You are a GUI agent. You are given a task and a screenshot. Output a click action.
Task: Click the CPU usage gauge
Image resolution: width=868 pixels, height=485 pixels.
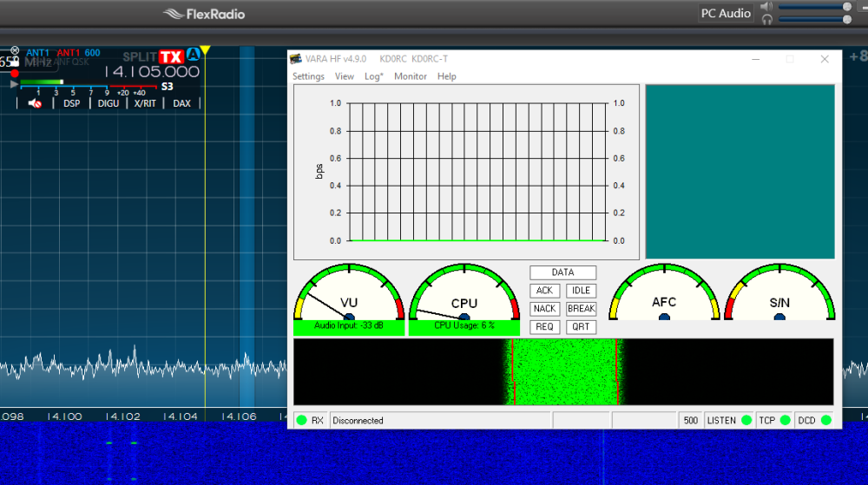(x=464, y=292)
